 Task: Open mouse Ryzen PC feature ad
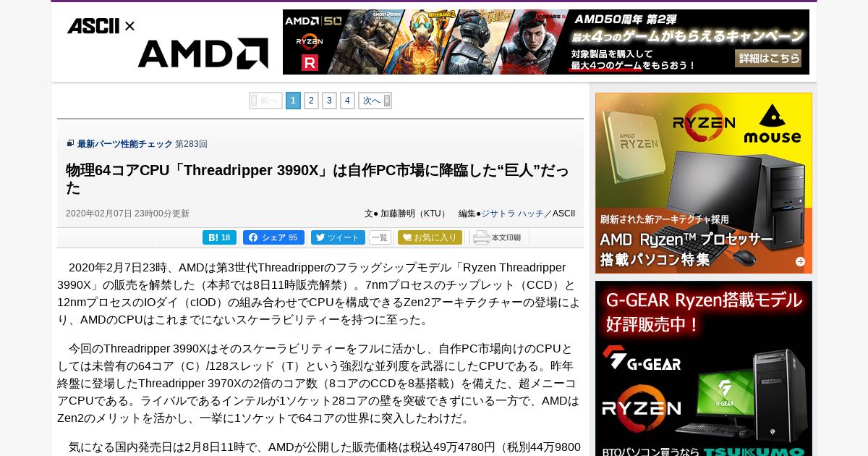click(x=704, y=183)
